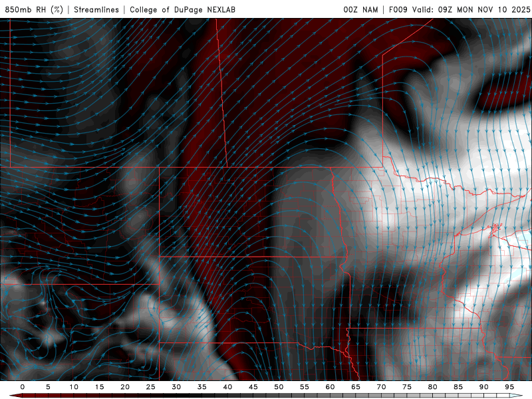The image size is (532, 399).
Task: Click "College of DuPage NEXLAB" header text
Action: 182,9
